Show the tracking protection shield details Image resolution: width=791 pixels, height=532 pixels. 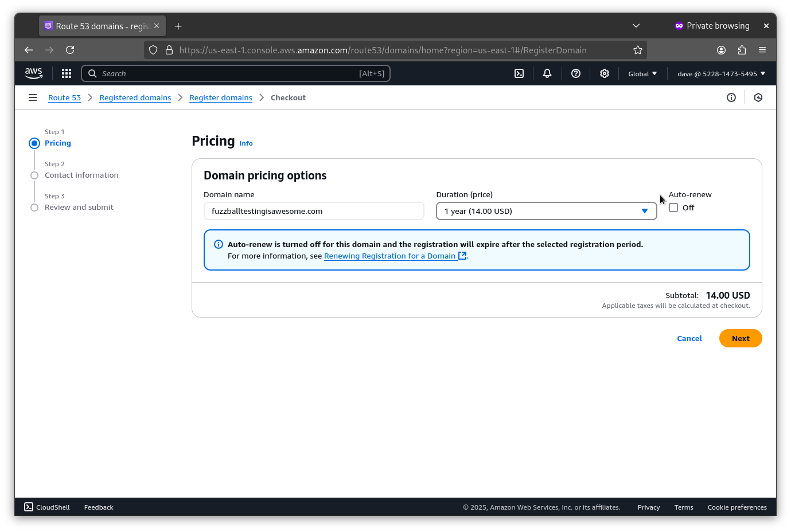click(x=153, y=50)
